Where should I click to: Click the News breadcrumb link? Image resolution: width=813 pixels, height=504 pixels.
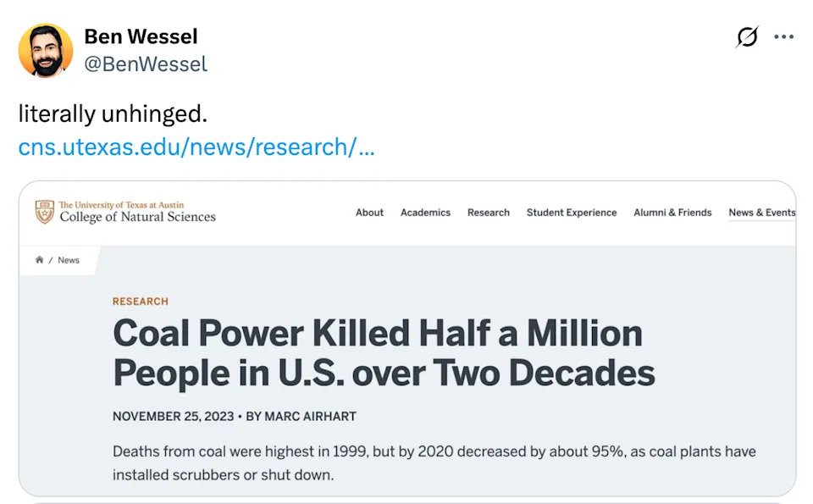pyautogui.click(x=69, y=259)
